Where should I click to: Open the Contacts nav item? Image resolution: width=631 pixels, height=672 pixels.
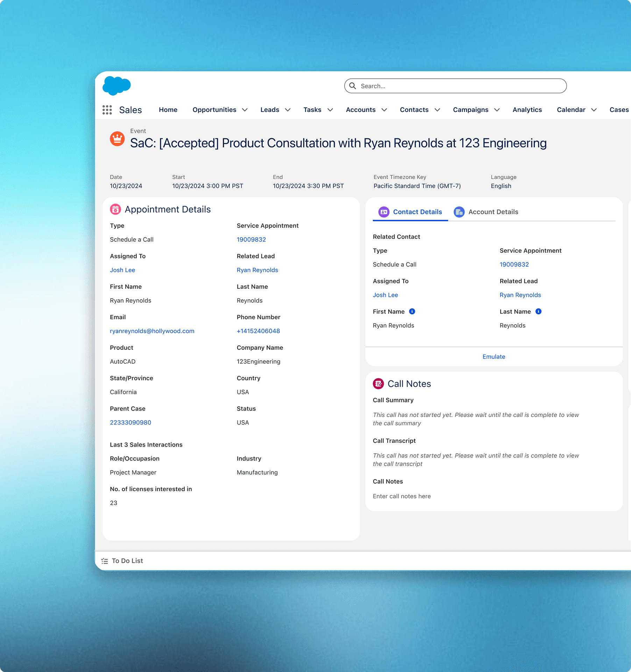pyautogui.click(x=414, y=110)
